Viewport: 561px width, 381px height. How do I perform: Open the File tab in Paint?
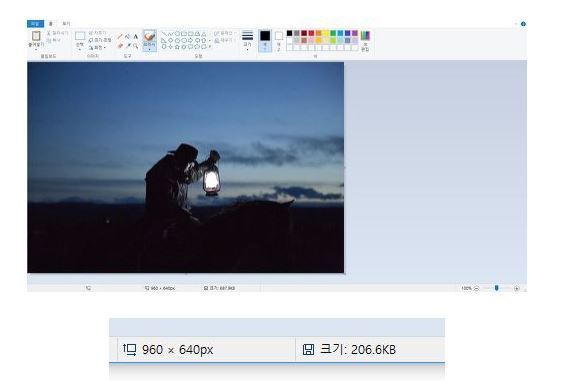coord(35,24)
